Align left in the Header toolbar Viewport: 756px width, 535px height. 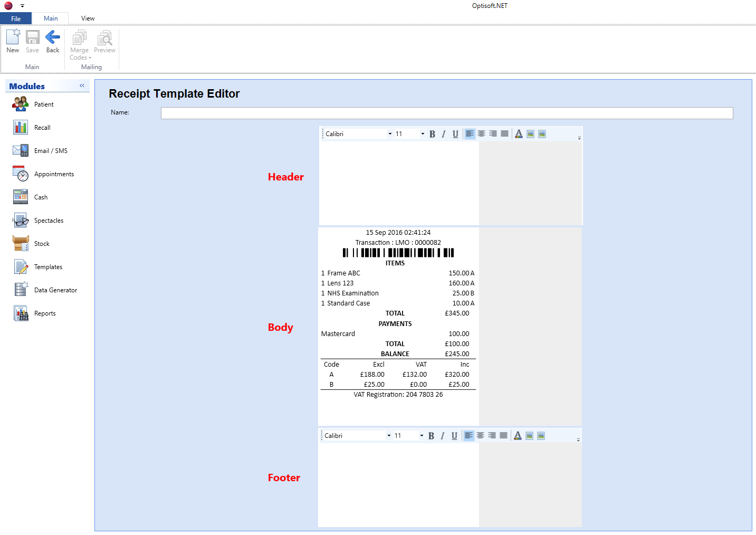[470, 134]
